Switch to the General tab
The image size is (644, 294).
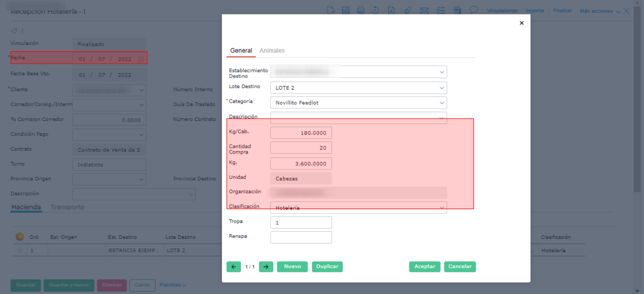241,50
